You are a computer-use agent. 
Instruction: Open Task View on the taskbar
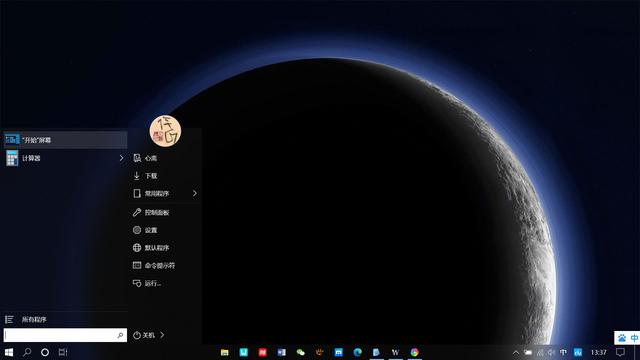(x=63, y=352)
